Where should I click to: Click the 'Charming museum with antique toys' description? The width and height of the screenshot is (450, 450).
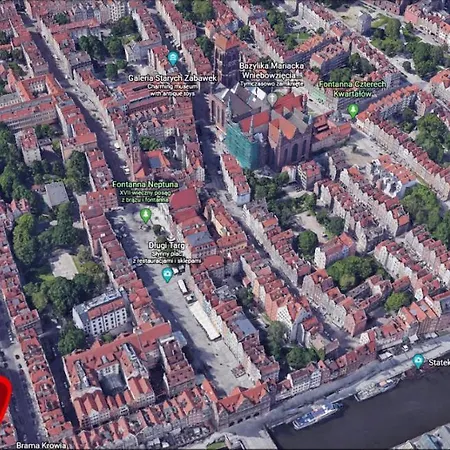(x=172, y=90)
